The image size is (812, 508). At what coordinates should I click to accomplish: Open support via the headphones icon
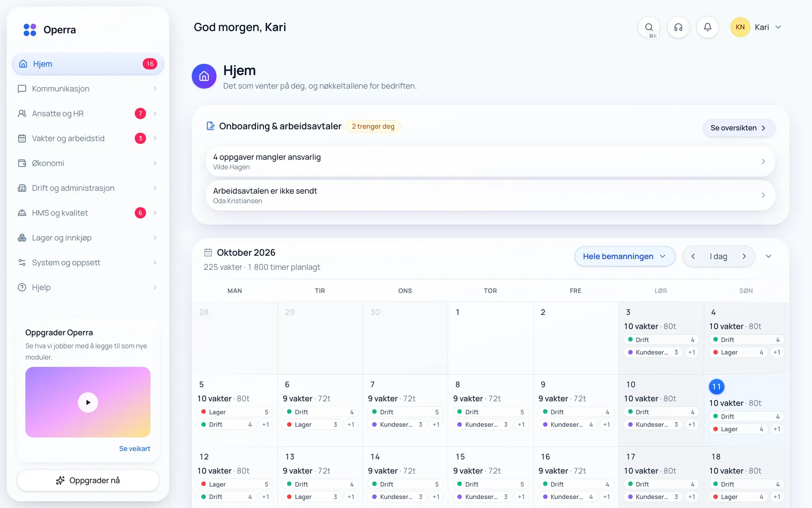[678, 27]
